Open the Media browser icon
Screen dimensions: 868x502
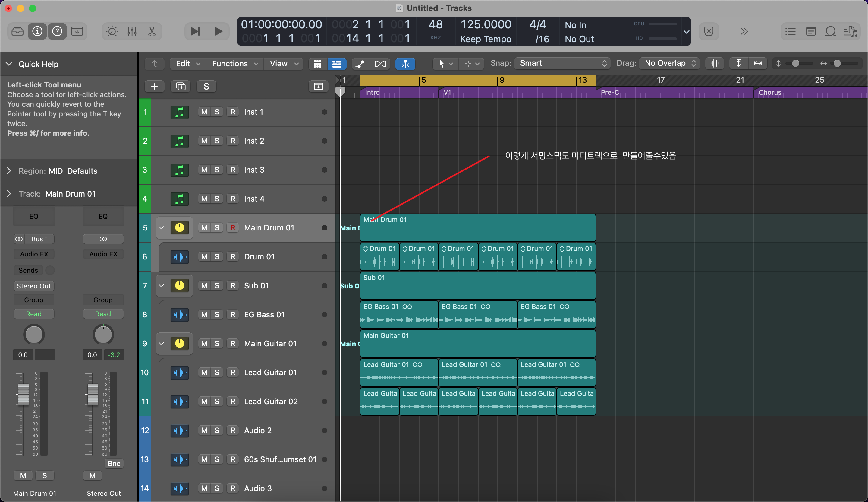click(x=851, y=32)
